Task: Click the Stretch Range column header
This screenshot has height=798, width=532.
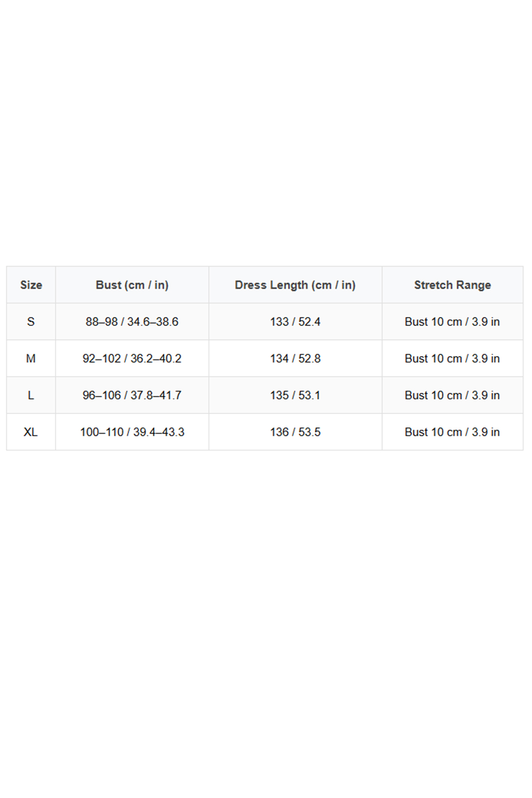Action: tap(452, 285)
